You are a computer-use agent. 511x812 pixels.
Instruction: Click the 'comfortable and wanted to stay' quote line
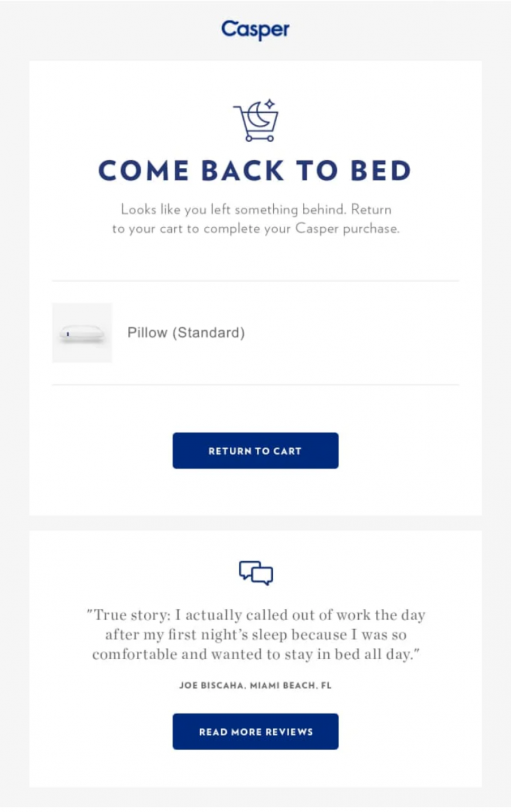(256, 654)
